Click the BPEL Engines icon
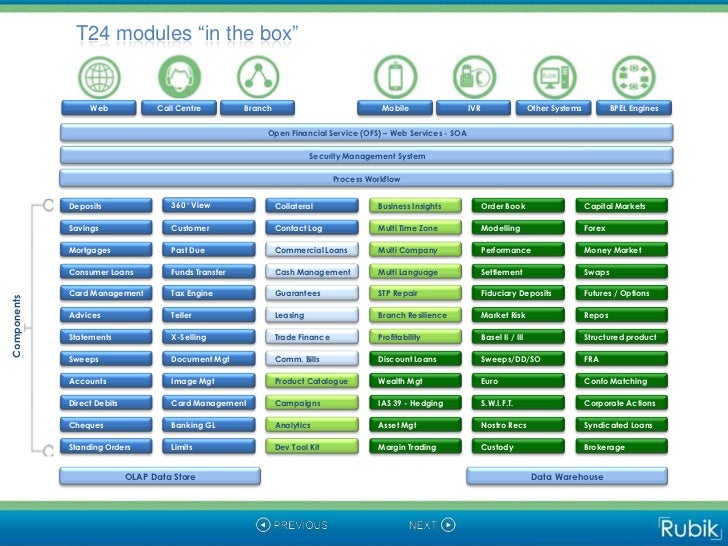The image size is (728, 546). (634, 77)
